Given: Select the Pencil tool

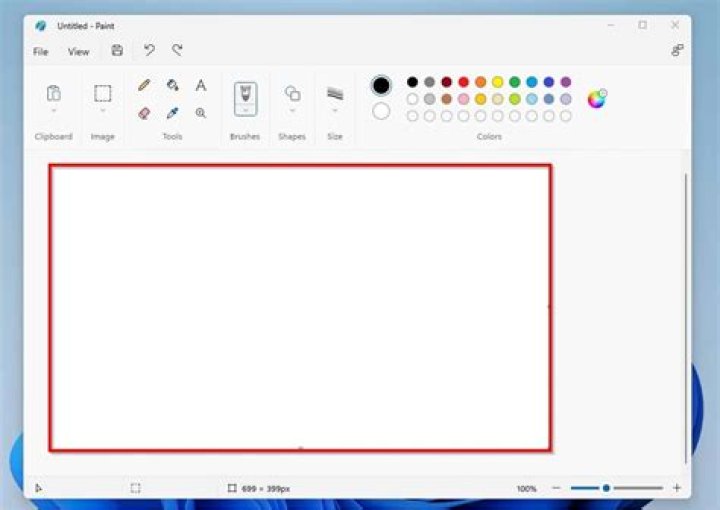Looking at the screenshot, I should click(x=144, y=86).
